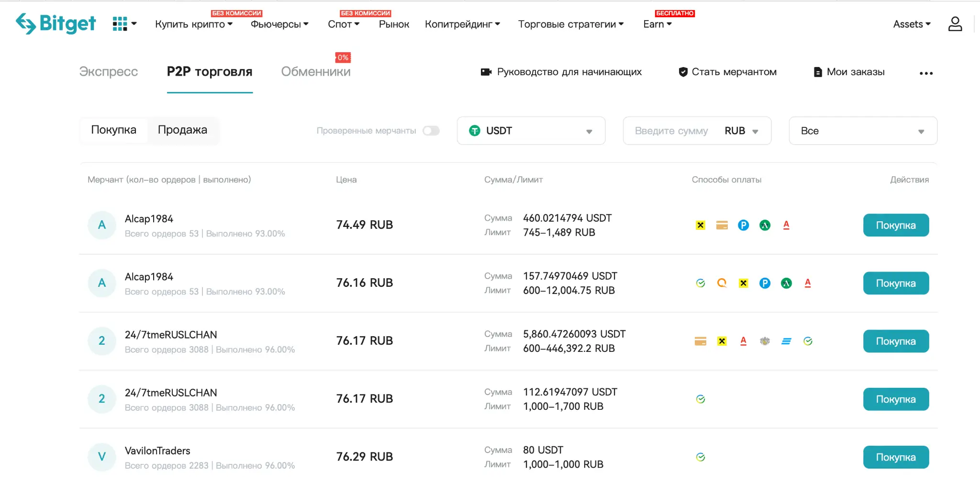Click Payeer icon in the 74.49 RUB row

pyautogui.click(x=743, y=225)
